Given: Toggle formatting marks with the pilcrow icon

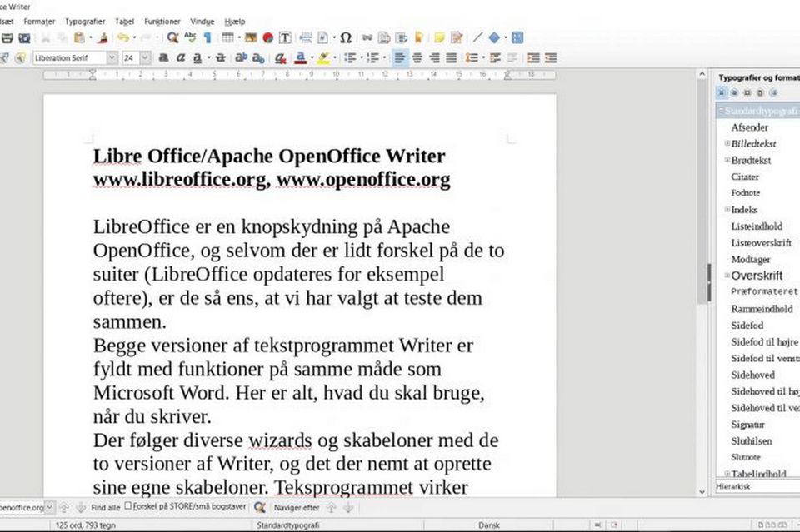Looking at the screenshot, I should pos(207,37).
